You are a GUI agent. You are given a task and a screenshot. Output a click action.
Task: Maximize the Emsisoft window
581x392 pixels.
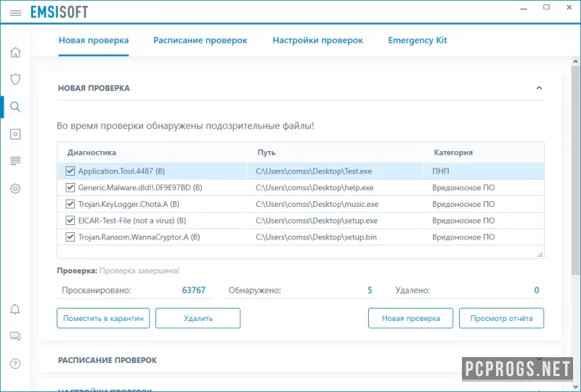tap(546, 7)
